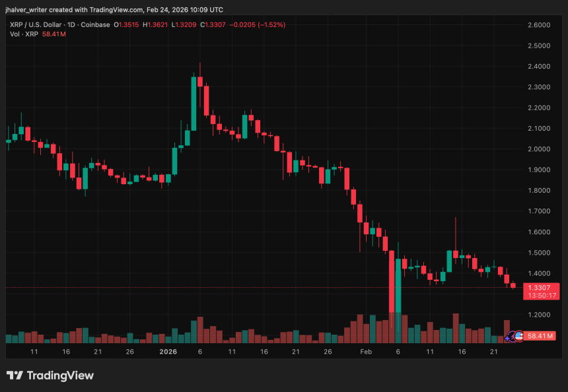Click the US flag icon near the volume readout
Image resolution: width=568 pixels, height=392 pixels.
(x=519, y=337)
